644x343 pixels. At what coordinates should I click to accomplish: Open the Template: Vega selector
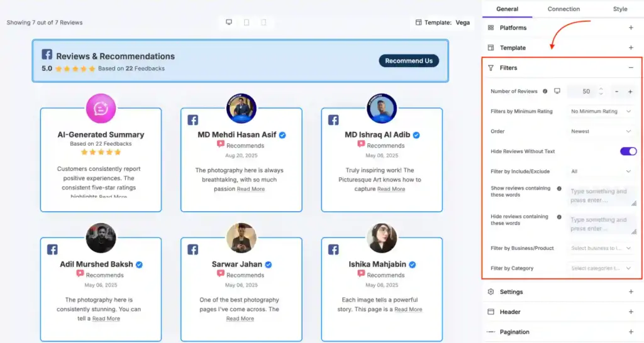point(443,23)
